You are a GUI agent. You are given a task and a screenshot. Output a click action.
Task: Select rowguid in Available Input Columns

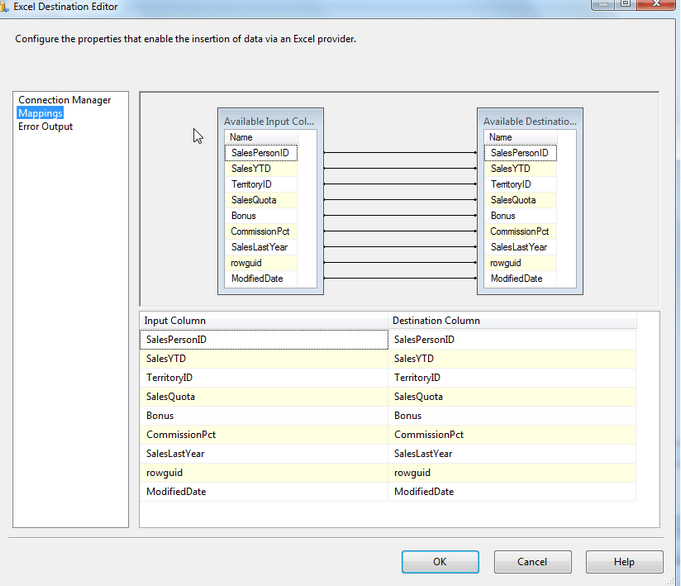pyautogui.click(x=261, y=262)
